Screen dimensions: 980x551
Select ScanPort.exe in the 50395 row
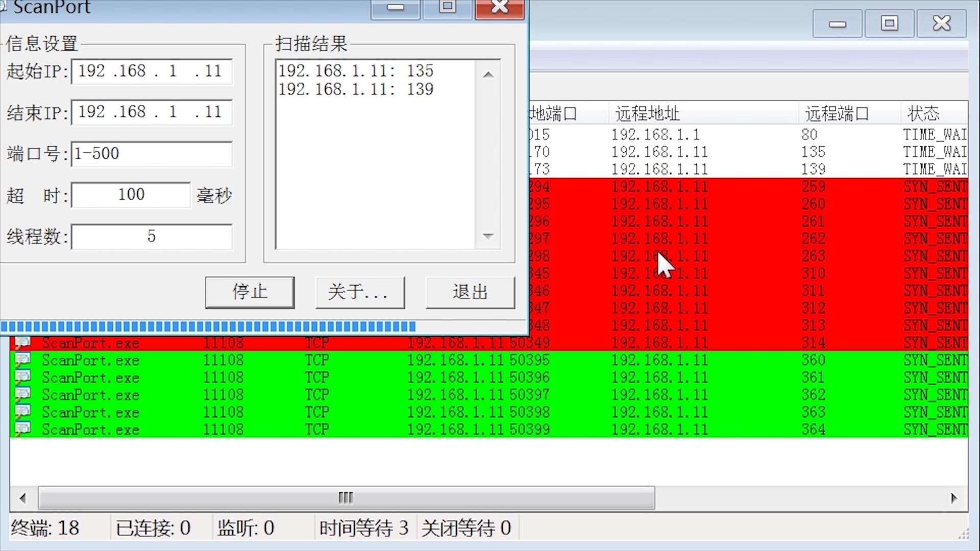pos(91,361)
